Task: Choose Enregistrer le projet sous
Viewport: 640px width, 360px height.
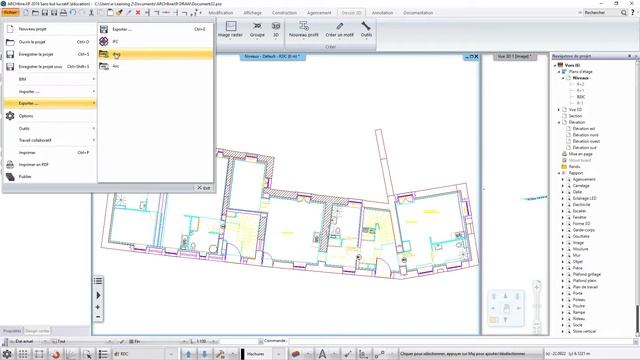Action: 51,67
